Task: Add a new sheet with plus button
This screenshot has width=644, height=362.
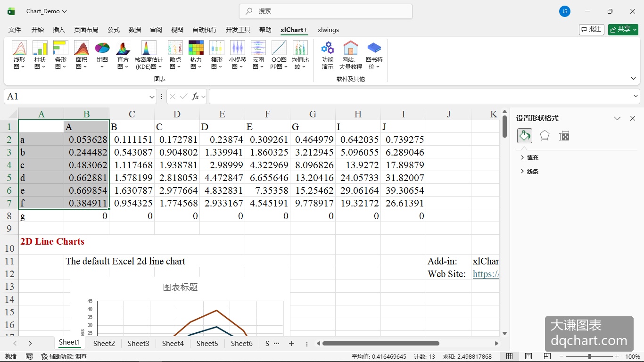Action: pyautogui.click(x=291, y=344)
